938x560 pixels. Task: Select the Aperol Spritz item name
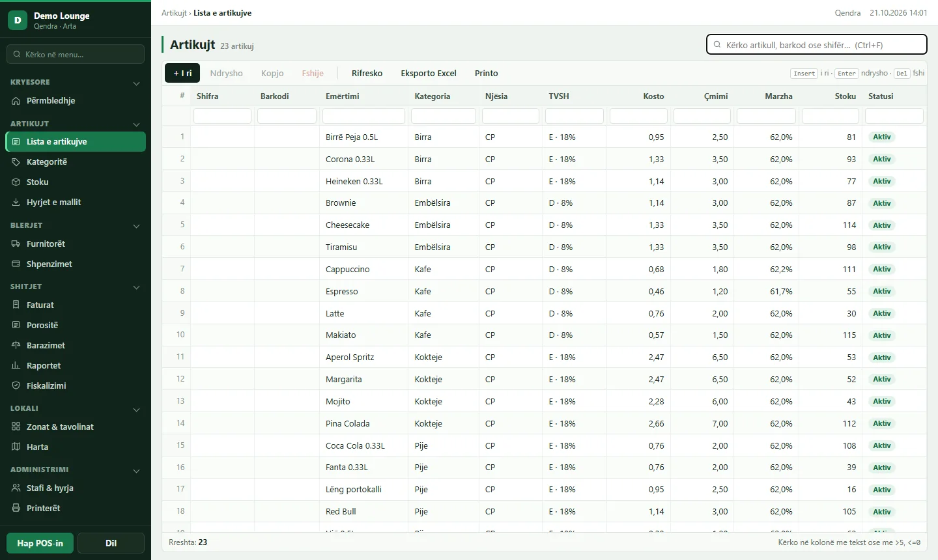[350, 357]
